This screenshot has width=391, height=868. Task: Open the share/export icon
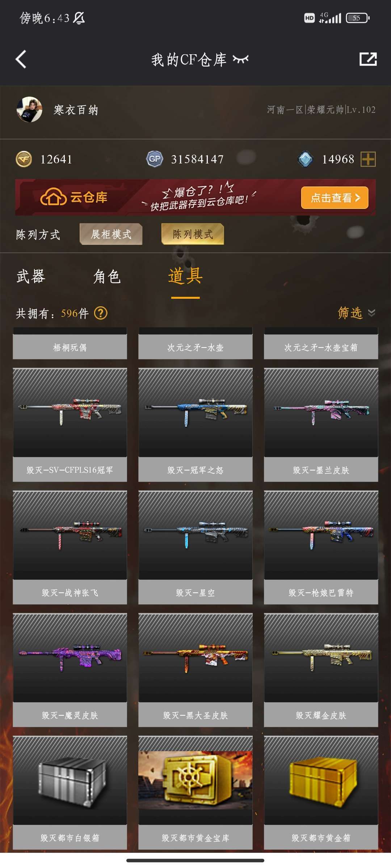pos(368,59)
